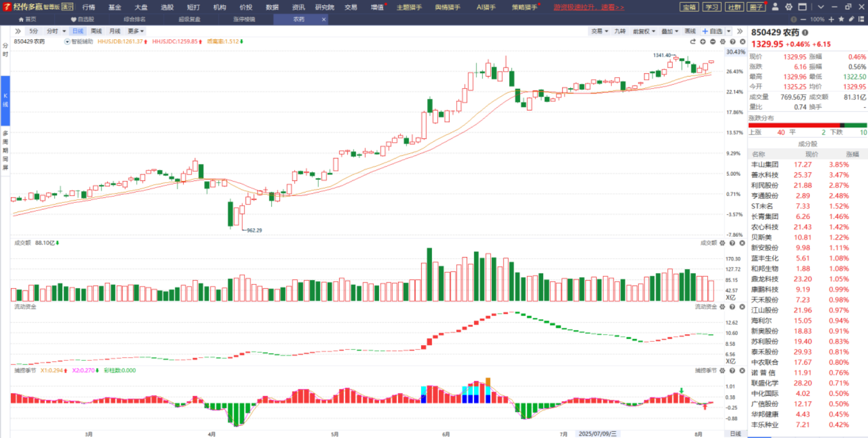868x438 pixels.
Task: Click the favorite star icon next to zoom
Action: pyautogui.click(x=841, y=19)
